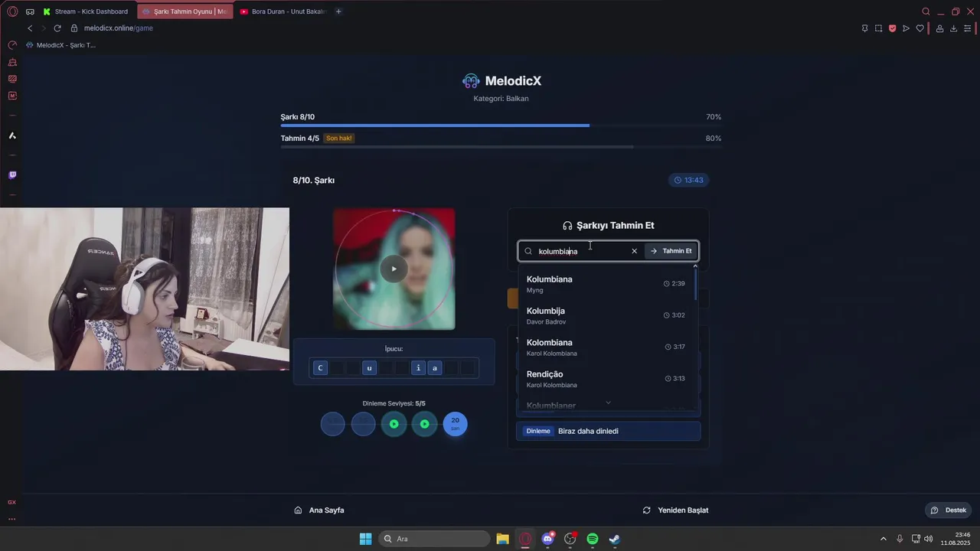
Task: Click taskbar Ara search box
Action: pyautogui.click(x=434, y=539)
